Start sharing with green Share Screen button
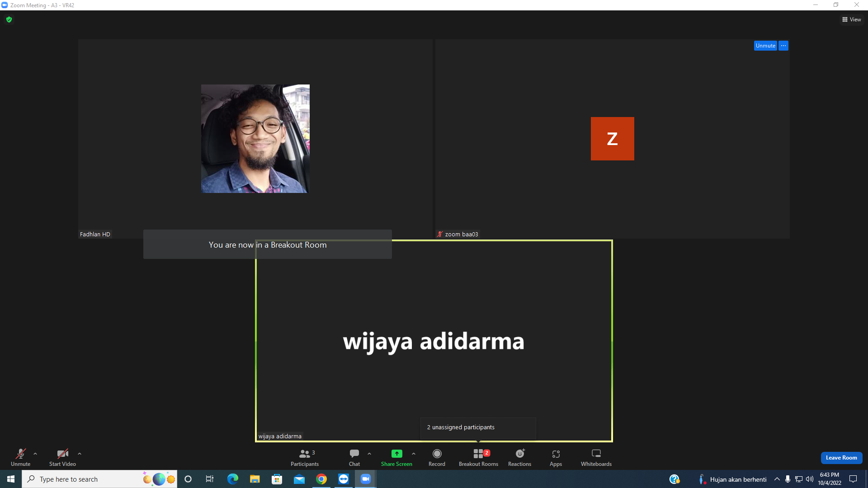The image size is (868, 488). 396,457
